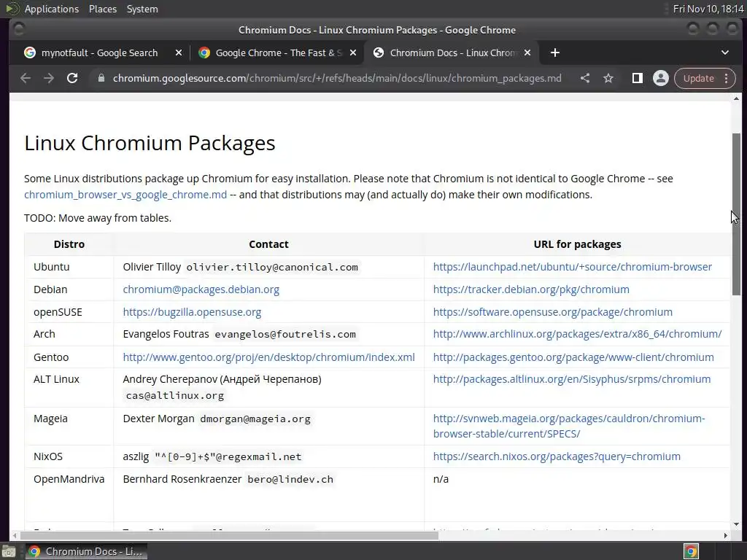Click the show desktop icon in taskbar
This screenshot has width=747, height=560.
click(9, 551)
